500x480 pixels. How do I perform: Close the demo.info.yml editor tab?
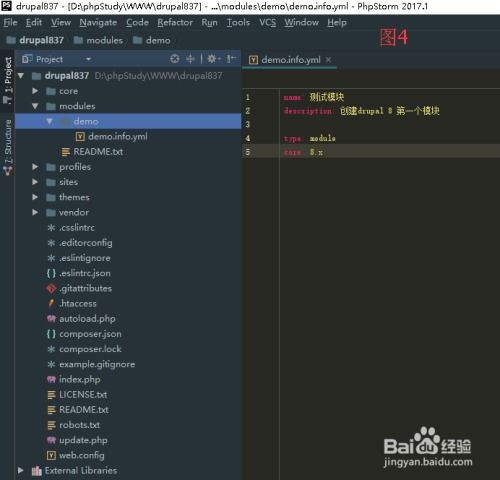coord(328,60)
